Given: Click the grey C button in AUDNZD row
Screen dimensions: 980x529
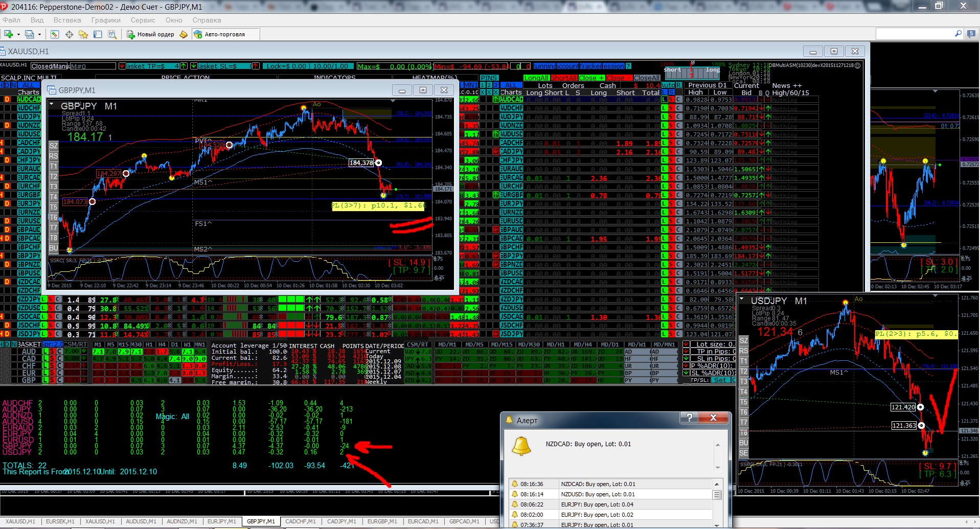Looking at the screenshot, I should point(678,125).
